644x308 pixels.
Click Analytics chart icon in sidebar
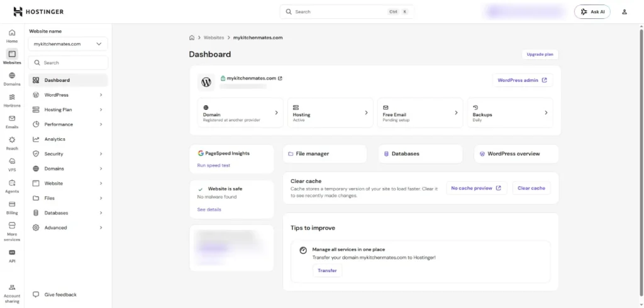[x=36, y=139]
